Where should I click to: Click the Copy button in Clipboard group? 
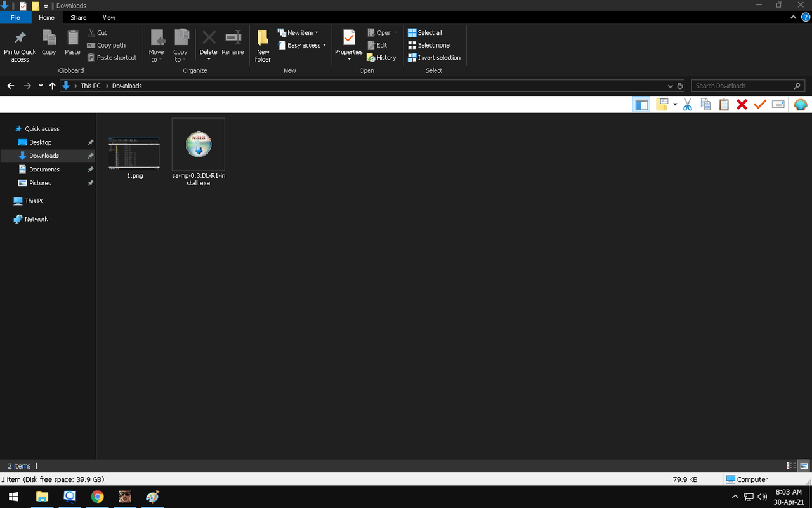point(49,43)
